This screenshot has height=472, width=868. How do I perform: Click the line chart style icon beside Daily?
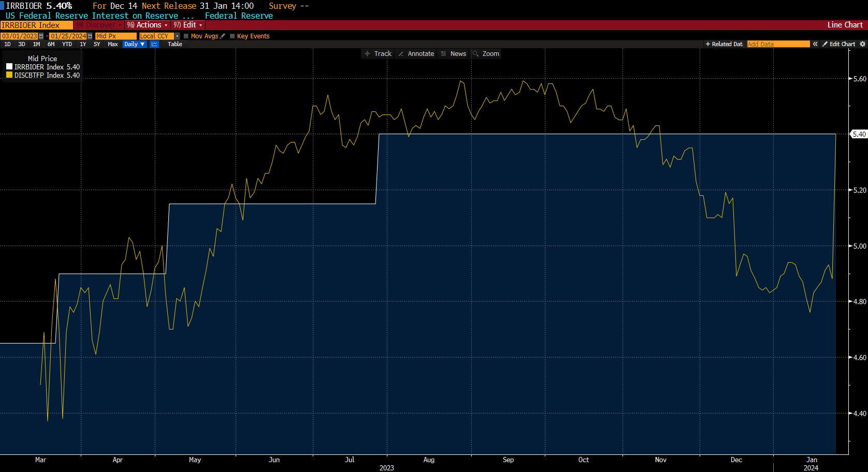tap(154, 44)
